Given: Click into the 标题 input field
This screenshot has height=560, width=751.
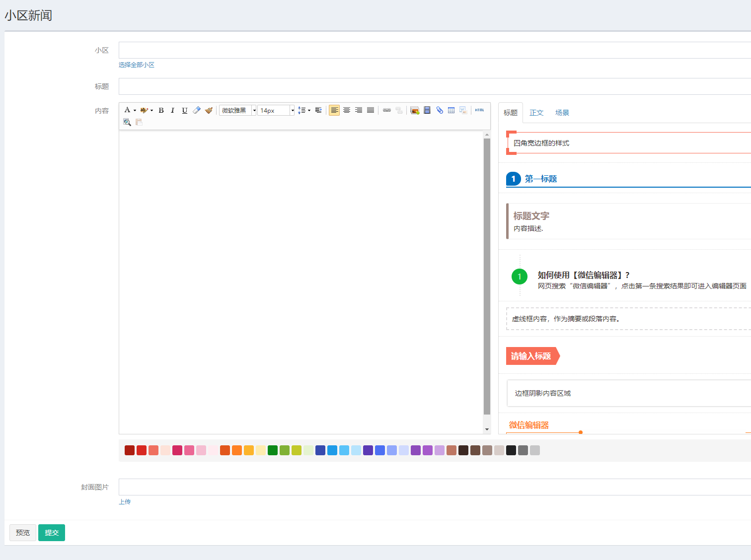Looking at the screenshot, I should (435, 86).
